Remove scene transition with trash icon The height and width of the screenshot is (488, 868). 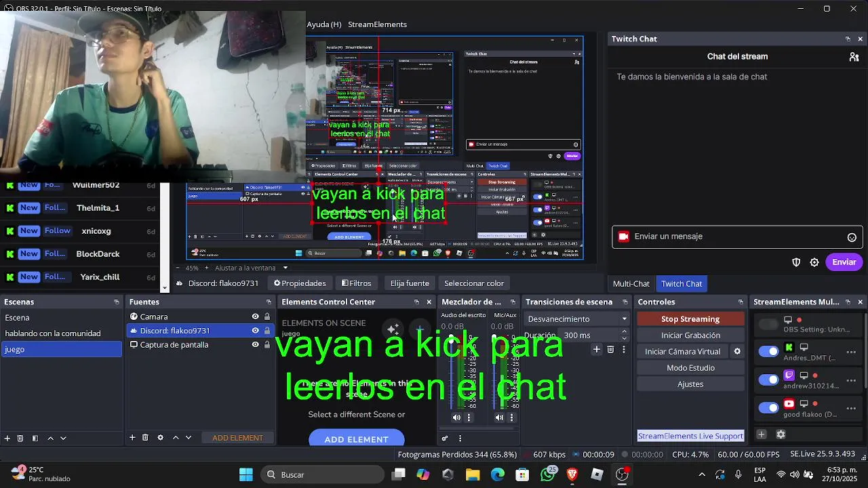(610, 350)
